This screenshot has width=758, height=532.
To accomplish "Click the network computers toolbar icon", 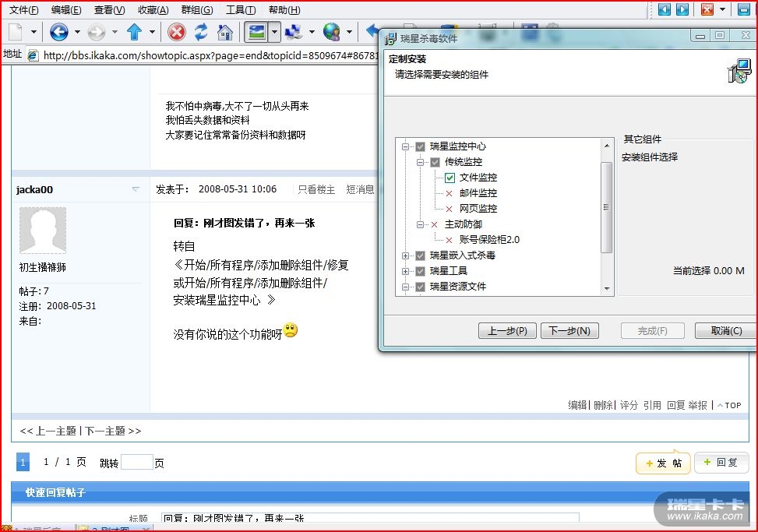I will 294,33.
